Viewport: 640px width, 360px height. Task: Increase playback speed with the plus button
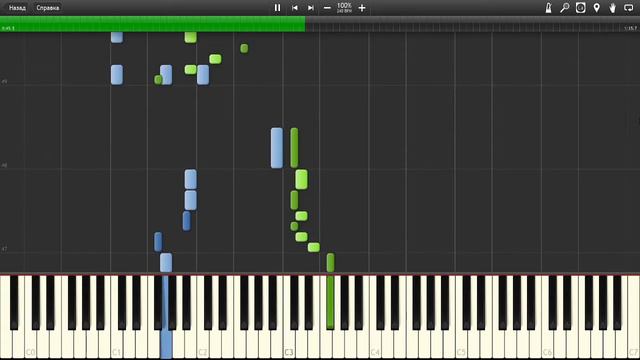(x=362, y=8)
